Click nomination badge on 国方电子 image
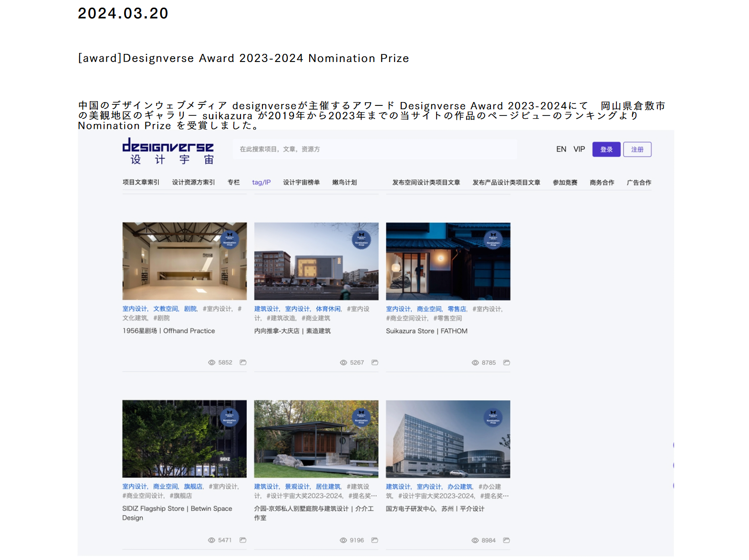Image resolution: width=749 pixels, height=560 pixels. [x=493, y=417]
